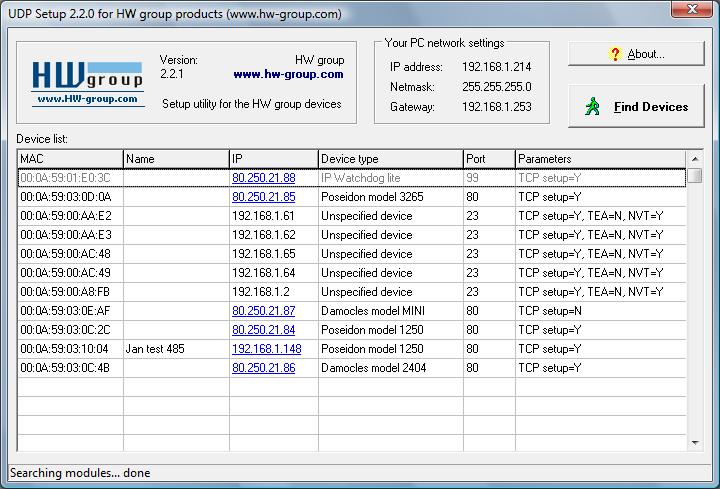Click Poseidon model 3265 device type
This screenshot has width=720, height=489.
372,197
